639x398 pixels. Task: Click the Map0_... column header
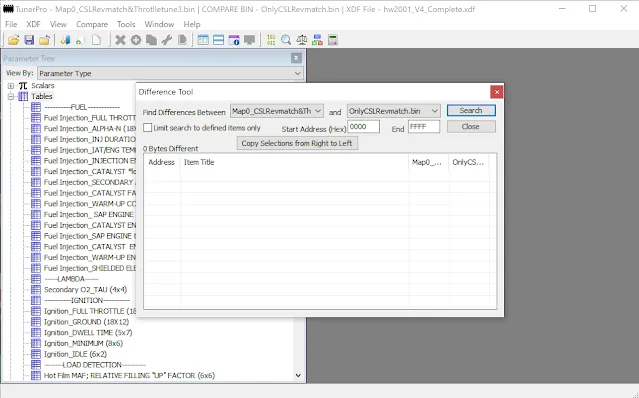point(428,162)
